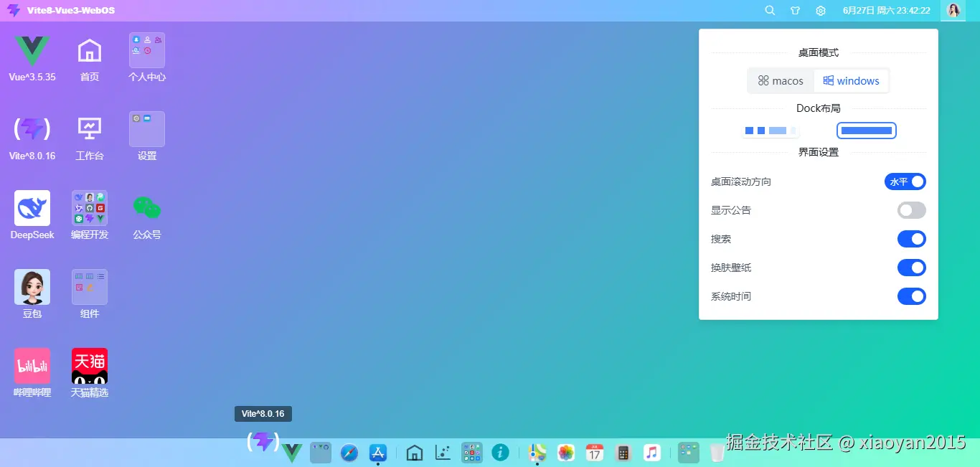Select the full-width bar Dock layout
The image size is (980, 467).
pyautogui.click(x=867, y=131)
